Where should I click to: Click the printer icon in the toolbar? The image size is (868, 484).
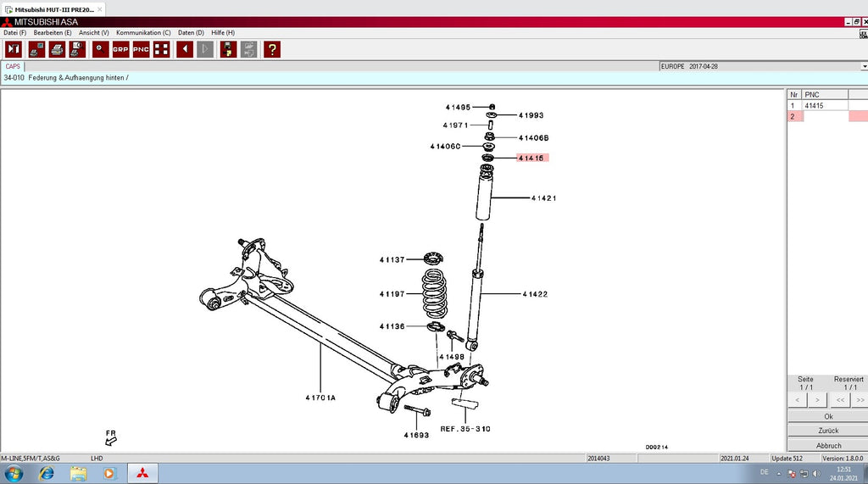pos(57,49)
